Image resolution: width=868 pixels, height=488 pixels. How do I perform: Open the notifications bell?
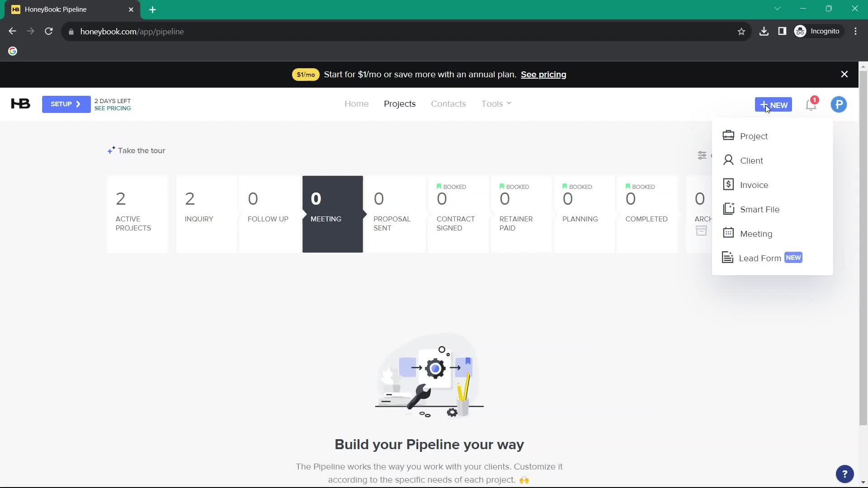[x=811, y=104]
